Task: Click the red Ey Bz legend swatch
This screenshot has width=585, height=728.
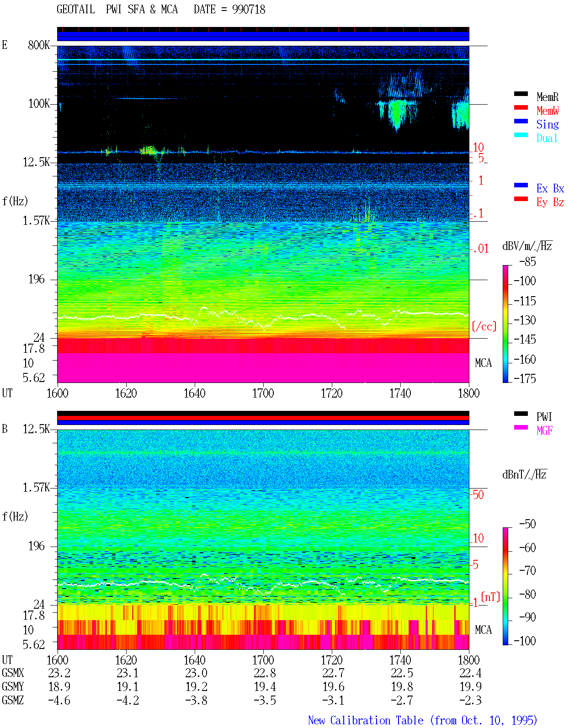Action: pyautogui.click(x=521, y=199)
